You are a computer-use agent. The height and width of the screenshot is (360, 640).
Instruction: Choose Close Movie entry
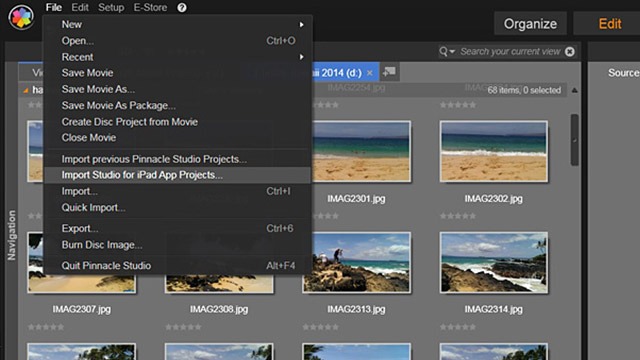[x=178, y=138]
